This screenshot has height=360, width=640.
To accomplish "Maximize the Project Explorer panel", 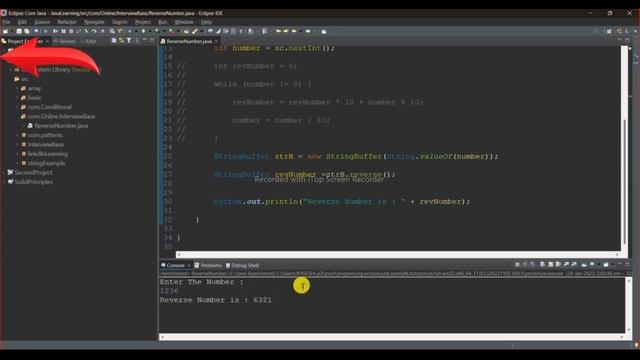I will pos(152,40).
